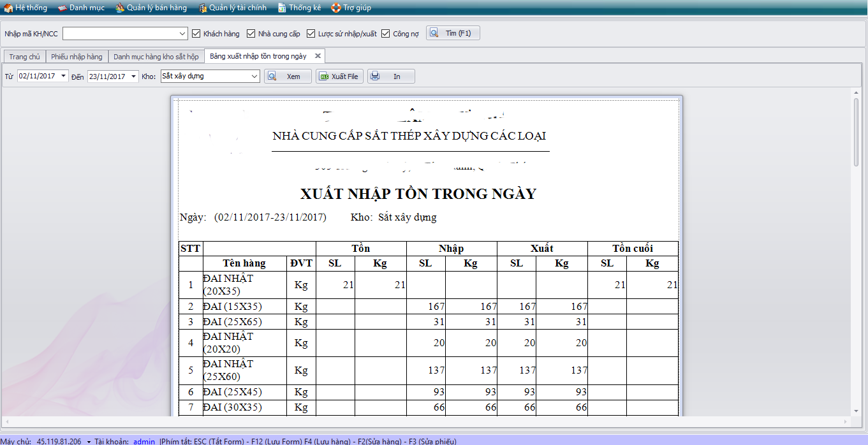Click the admin account name in status bar
The width and height of the screenshot is (868, 445).
pos(144,441)
